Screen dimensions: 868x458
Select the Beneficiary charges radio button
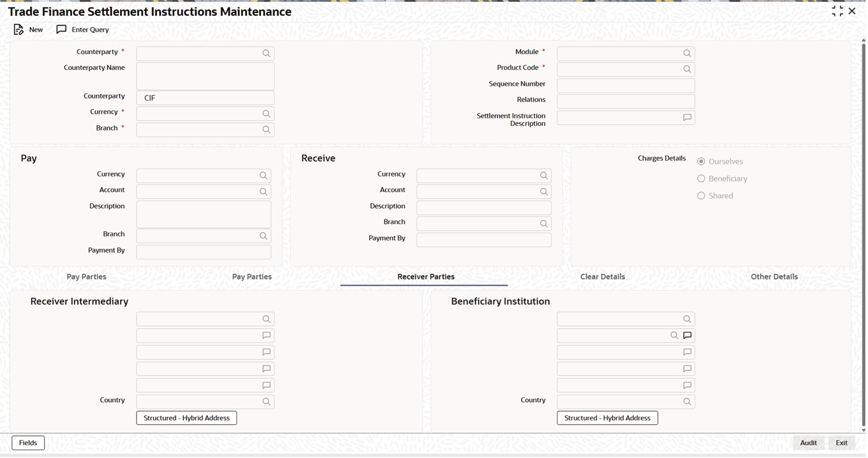click(701, 179)
